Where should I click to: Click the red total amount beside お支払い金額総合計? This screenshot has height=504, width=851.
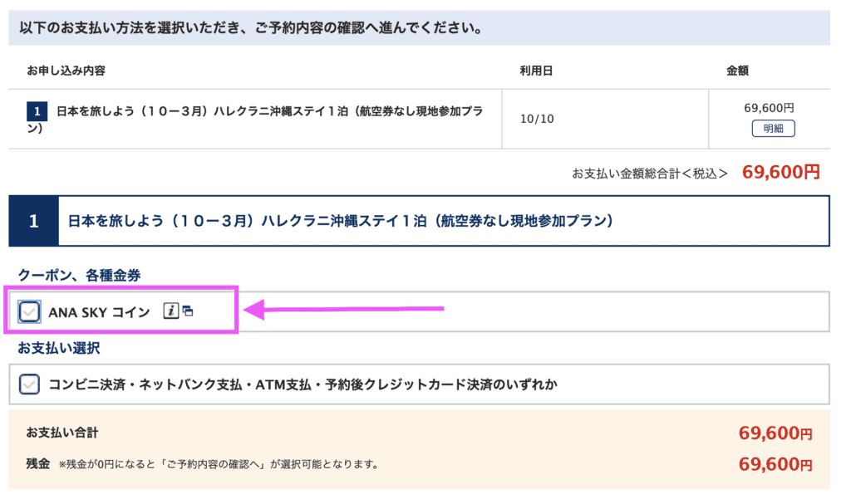[780, 172]
